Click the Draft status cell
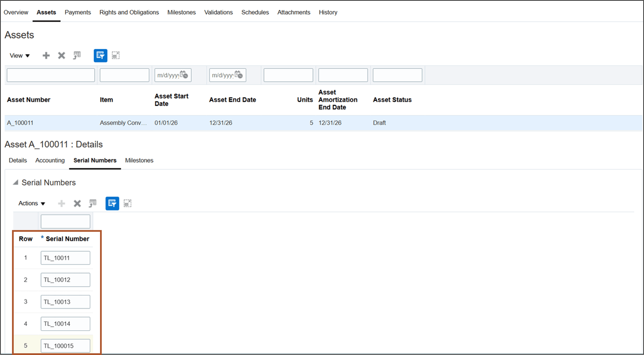 coord(379,123)
